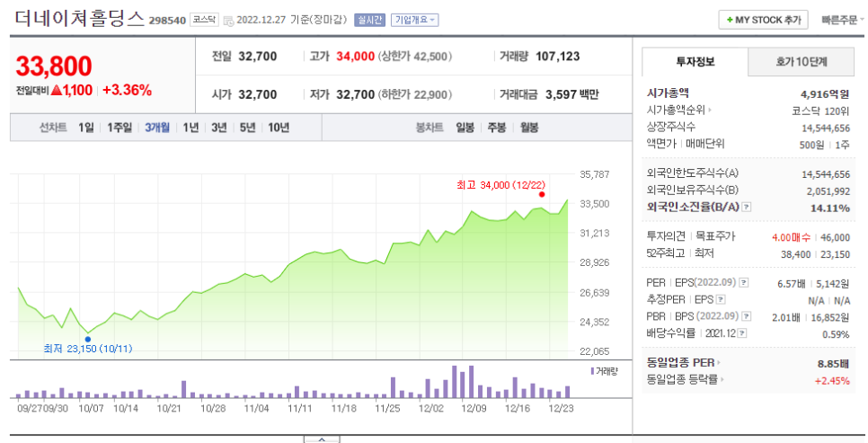Open help icon next to 외국인소진율(B/A)
The image size is (868, 443).
(x=746, y=207)
